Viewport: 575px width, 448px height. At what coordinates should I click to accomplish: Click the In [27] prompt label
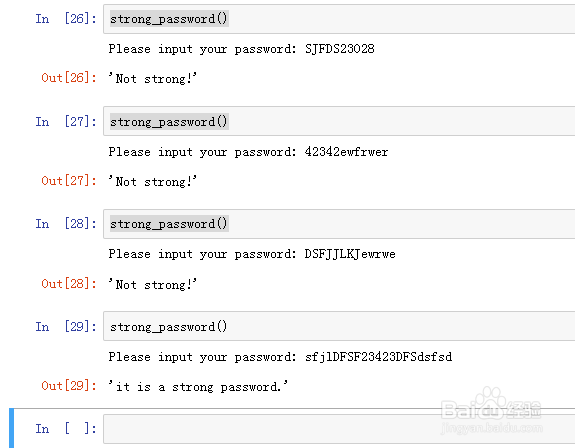coord(66,121)
